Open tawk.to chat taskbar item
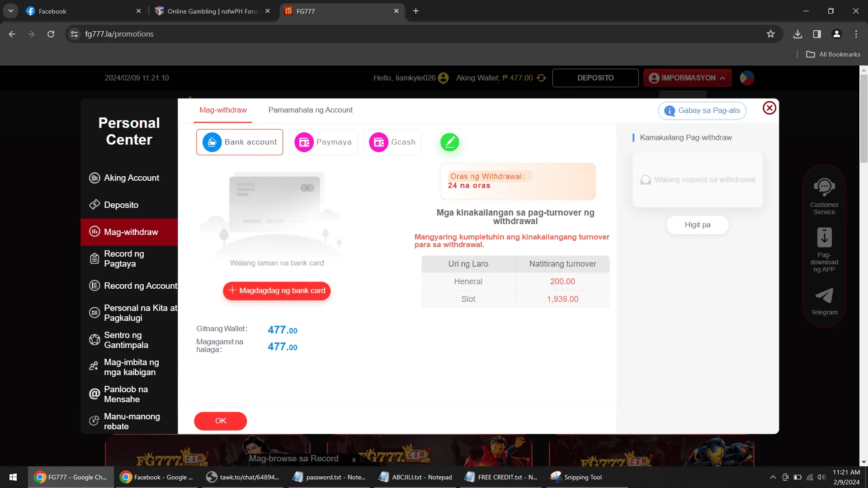This screenshot has height=488, width=868. pyautogui.click(x=242, y=477)
